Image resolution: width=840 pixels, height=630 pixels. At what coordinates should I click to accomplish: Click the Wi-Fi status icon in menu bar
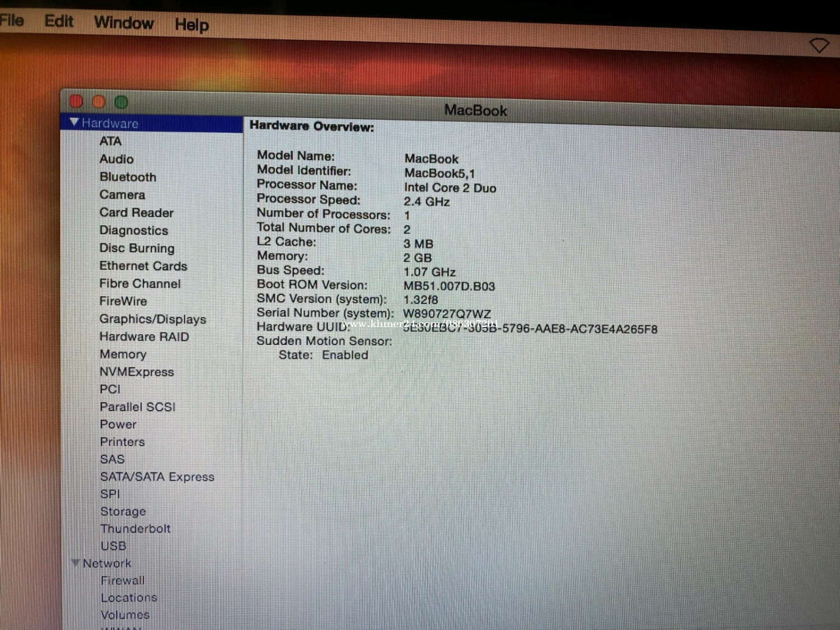click(819, 45)
